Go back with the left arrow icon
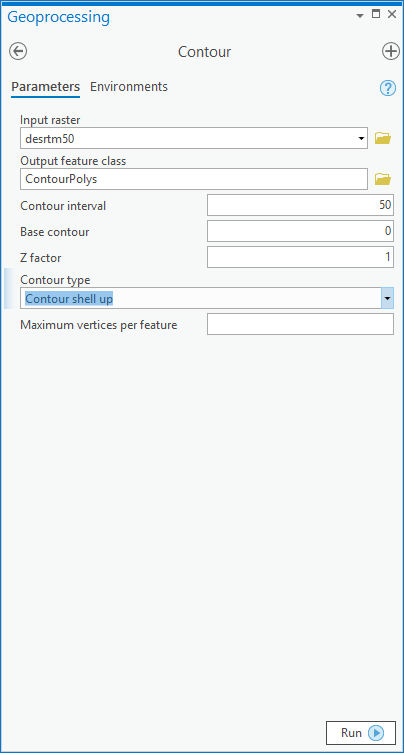 (18, 51)
